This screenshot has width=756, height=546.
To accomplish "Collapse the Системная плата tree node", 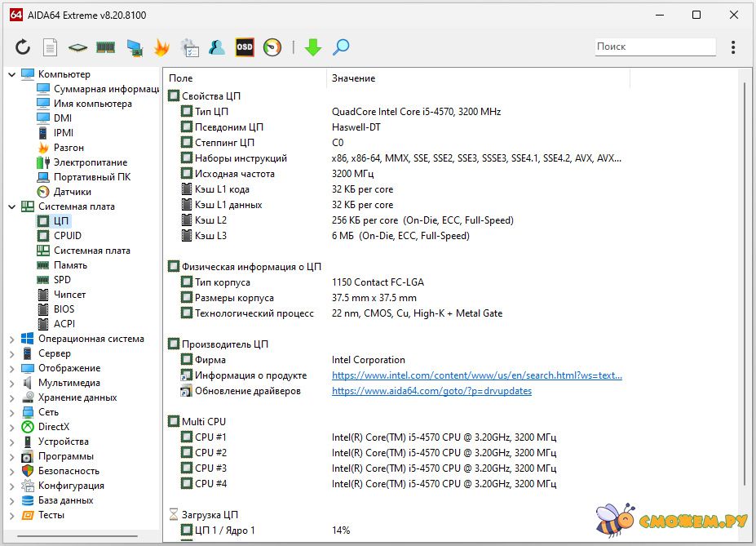I will [x=12, y=206].
